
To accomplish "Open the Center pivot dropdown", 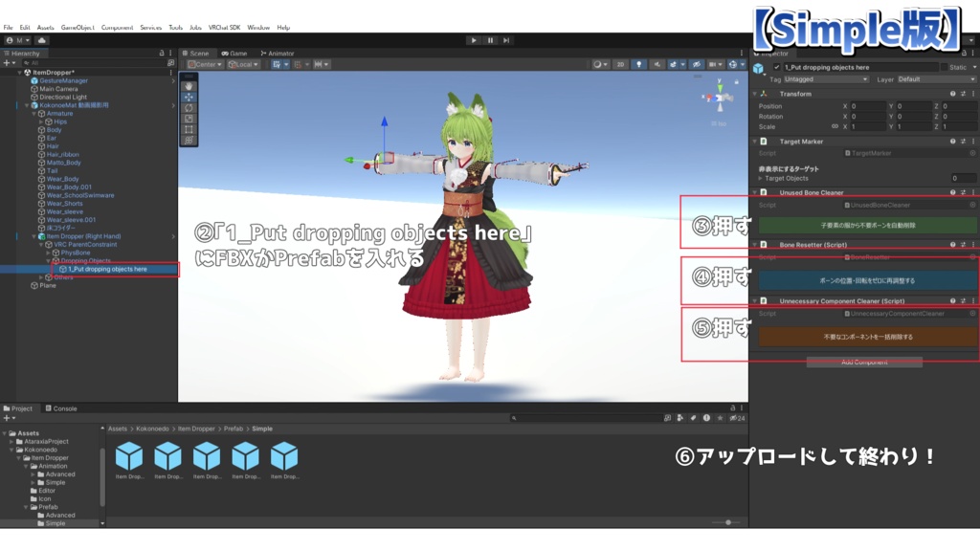I will click(x=205, y=64).
